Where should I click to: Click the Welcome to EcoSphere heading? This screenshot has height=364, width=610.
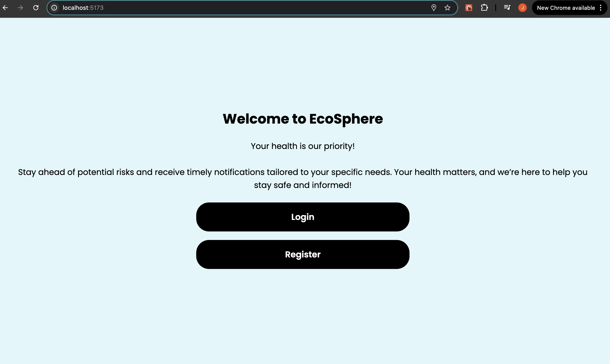tap(303, 119)
